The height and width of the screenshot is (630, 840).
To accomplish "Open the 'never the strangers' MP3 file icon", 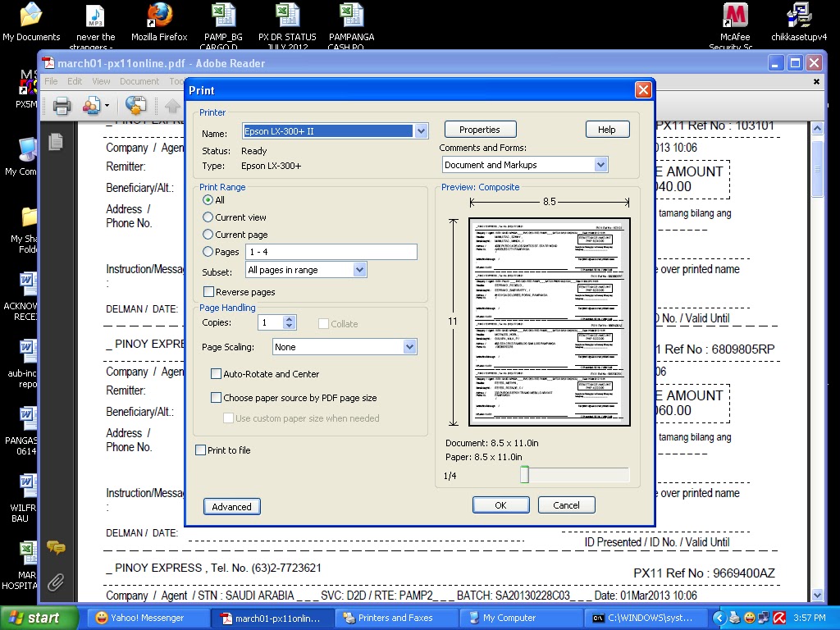I will click(95, 25).
